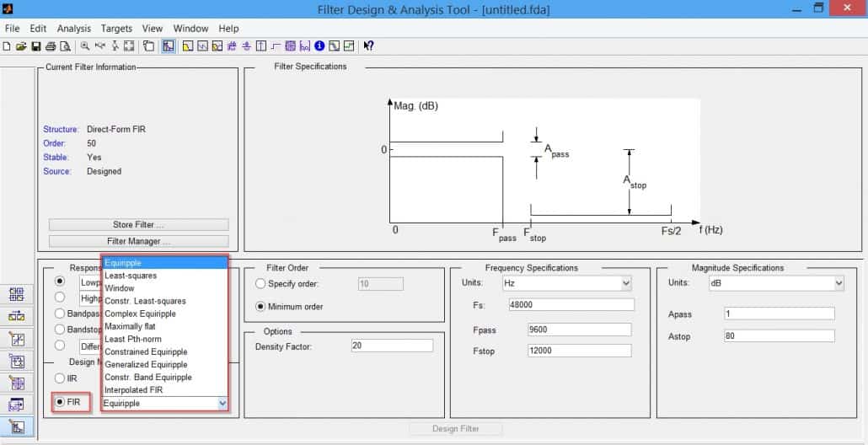868x445 pixels.
Task: Click the blue Filter Information icon
Action: coord(319,46)
